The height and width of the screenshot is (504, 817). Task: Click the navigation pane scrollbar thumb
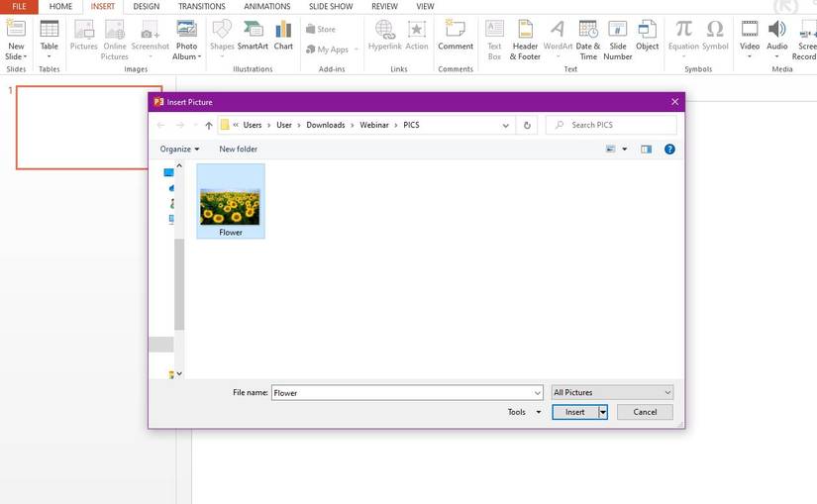pos(179,284)
